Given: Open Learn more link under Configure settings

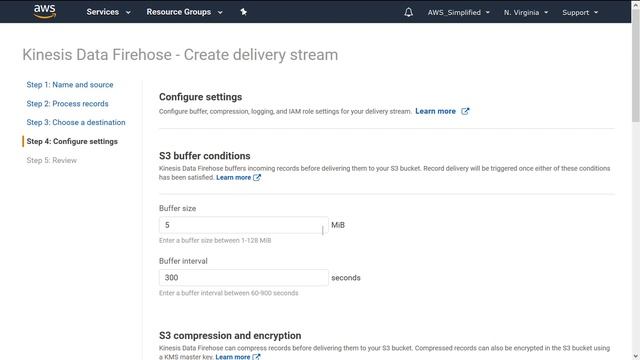Looking at the screenshot, I should 435,111.
